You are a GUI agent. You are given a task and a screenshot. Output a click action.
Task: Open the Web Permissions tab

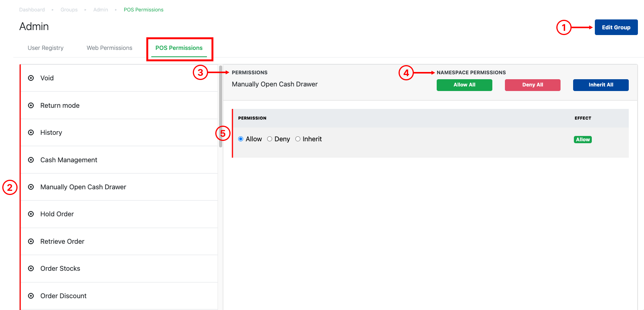click(x=109, y=48)
